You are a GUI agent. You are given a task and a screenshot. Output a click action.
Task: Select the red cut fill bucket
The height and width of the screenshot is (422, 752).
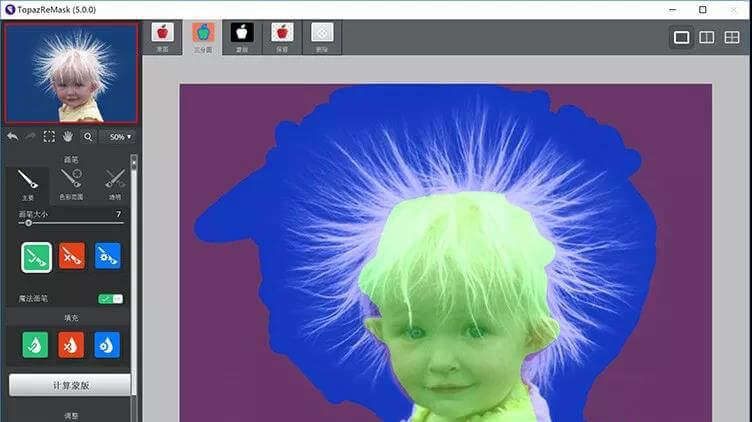pos(71,345)
